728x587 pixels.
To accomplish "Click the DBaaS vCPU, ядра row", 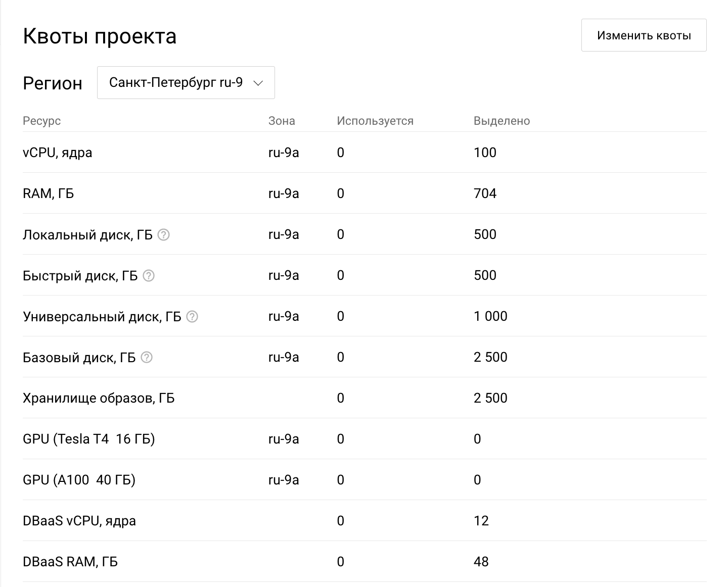I will coord(79,520).
